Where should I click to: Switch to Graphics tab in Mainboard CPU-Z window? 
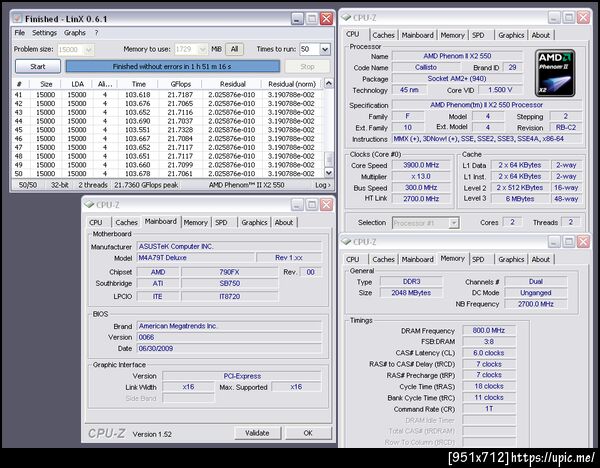click(x=254, y=222)
